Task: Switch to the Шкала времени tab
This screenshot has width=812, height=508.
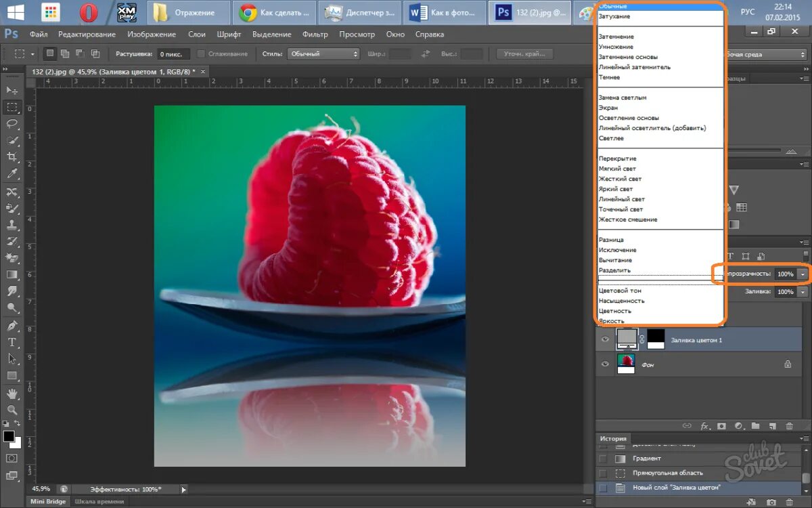Action: click(x=99, y=501)
